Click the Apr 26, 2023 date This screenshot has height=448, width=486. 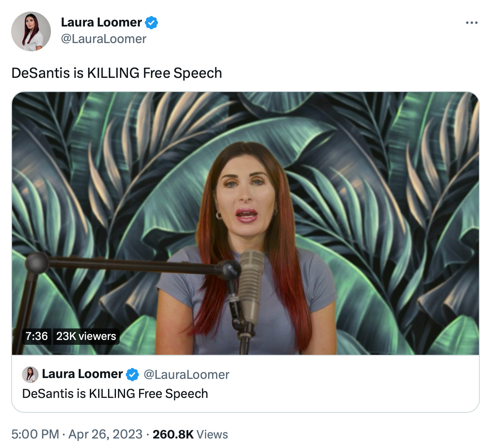[x=105, y=434]
